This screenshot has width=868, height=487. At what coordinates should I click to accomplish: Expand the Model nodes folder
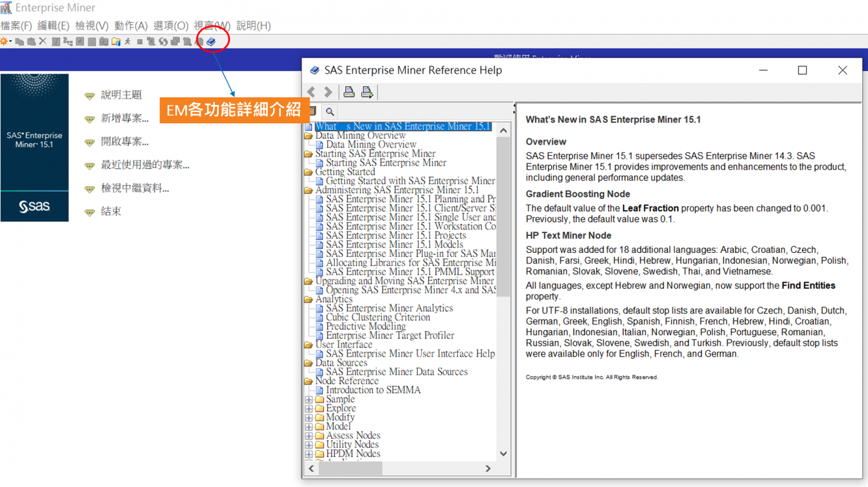309,426
